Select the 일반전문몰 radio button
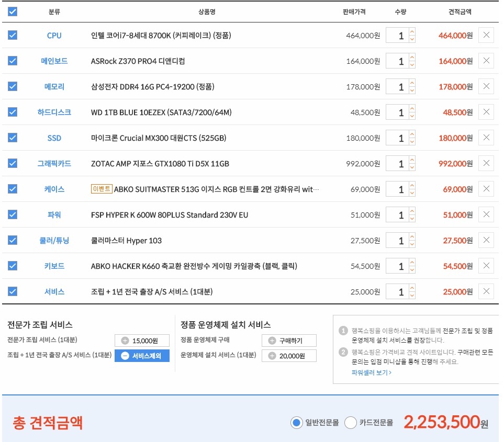504x442 pixels. pyautogui.click(x=297, y=423)
